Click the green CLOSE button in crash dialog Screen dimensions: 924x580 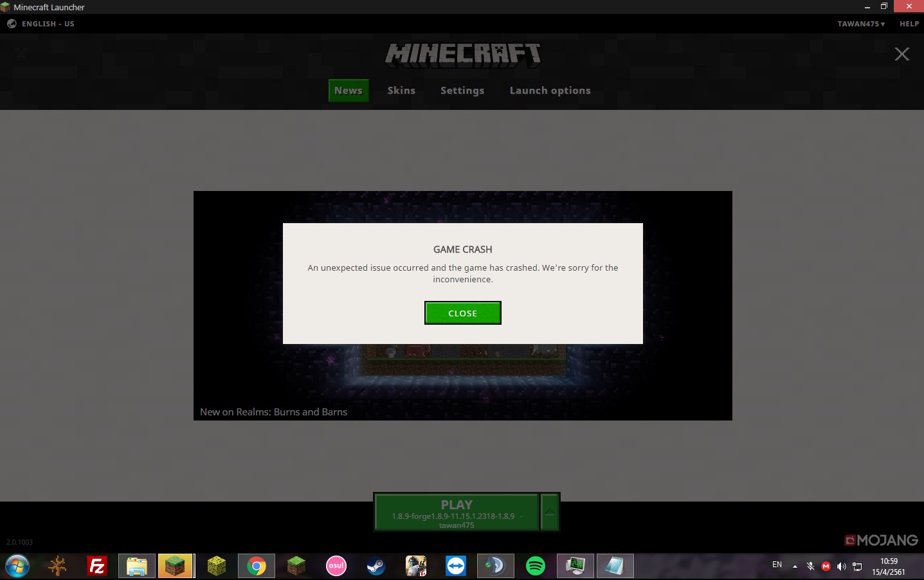(462, 313)
